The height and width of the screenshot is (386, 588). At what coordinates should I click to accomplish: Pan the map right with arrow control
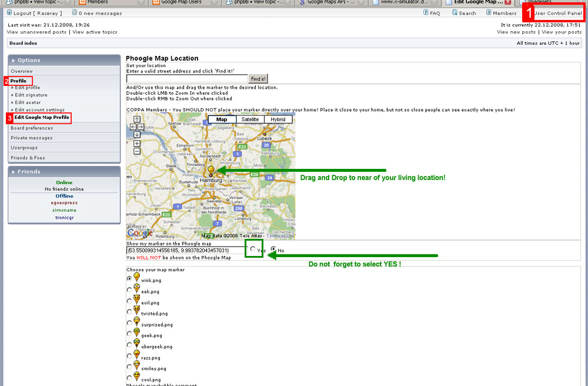pyautogui.click(x=141, y=127)
